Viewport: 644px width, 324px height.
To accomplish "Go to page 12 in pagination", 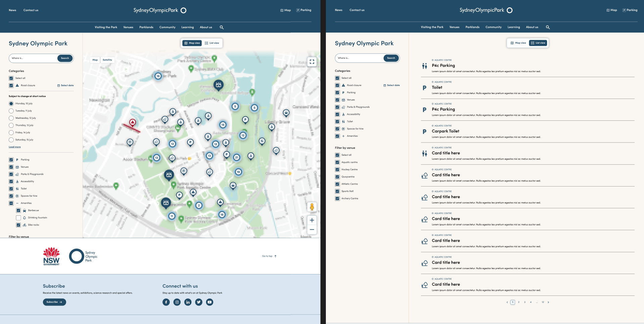I will (543, 302).
